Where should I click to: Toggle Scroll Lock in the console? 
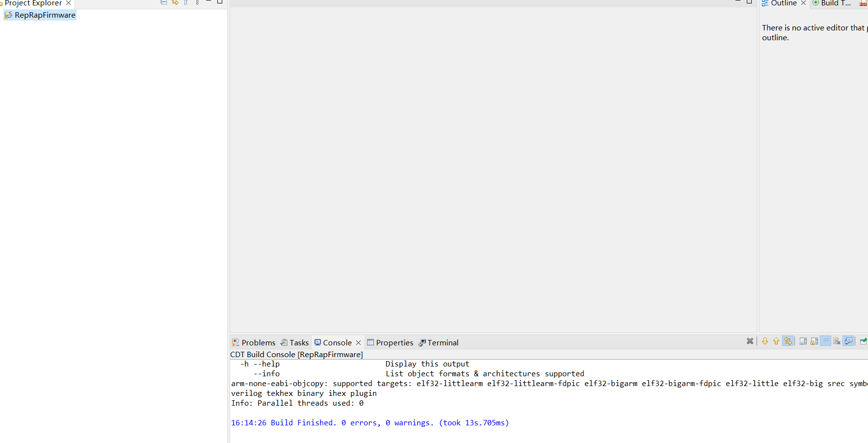tap(815, 341)
